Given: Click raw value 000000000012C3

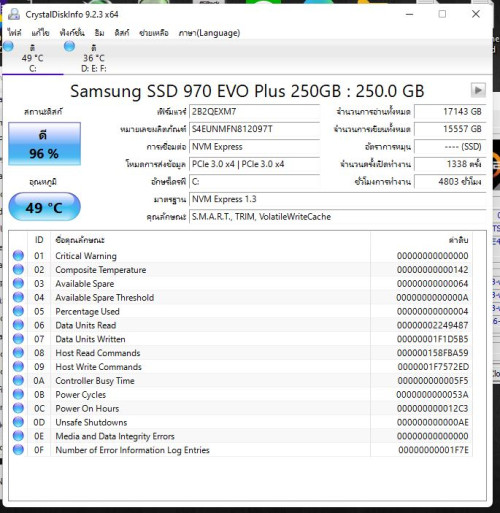Looking at the screenshot, I should (x=432, y=408).
